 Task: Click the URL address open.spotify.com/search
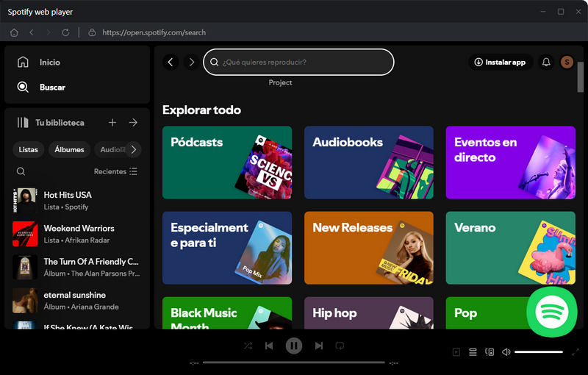click(154, 32)
